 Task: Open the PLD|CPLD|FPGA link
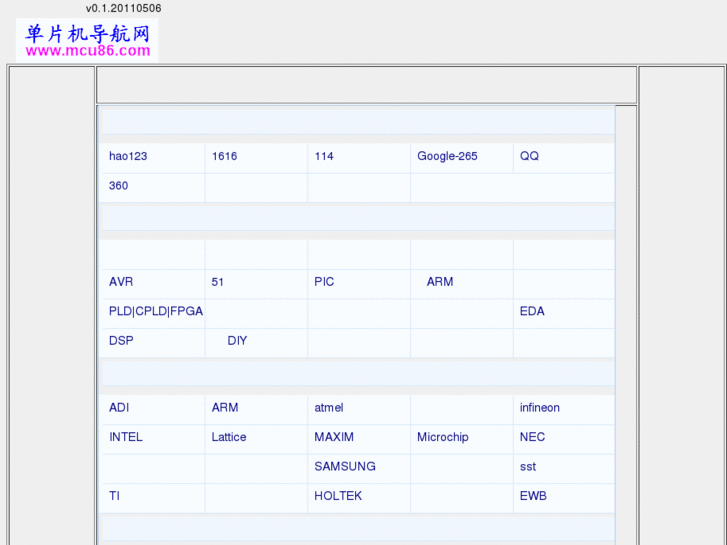[156, 311]
